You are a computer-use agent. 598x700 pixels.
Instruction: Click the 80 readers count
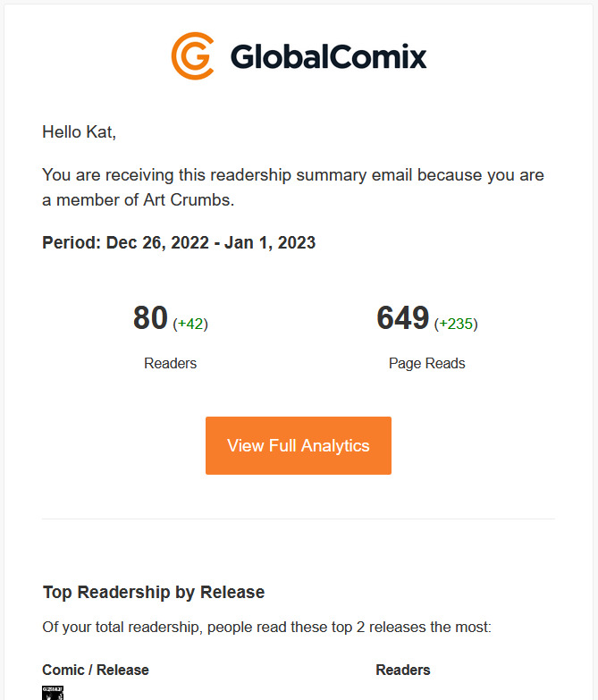(x=150, y=318)
